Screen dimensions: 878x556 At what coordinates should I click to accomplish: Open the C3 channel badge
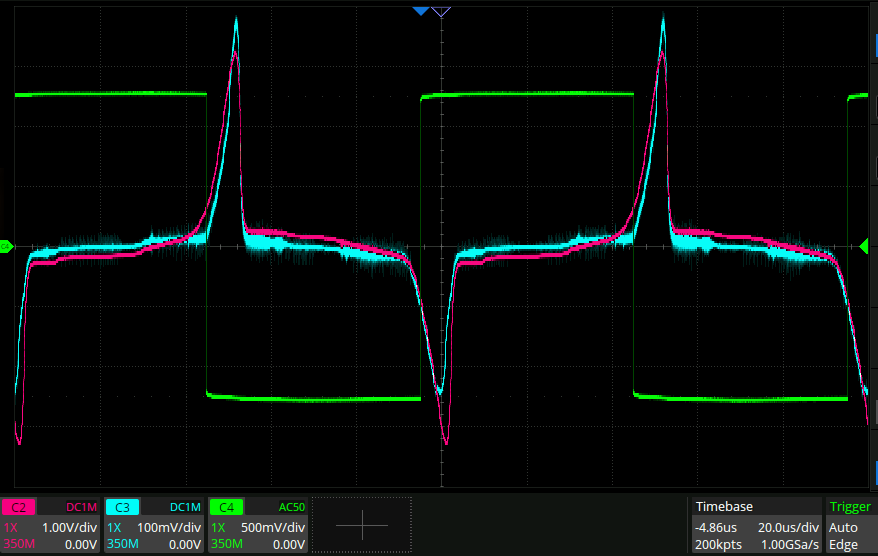[123, 507]
